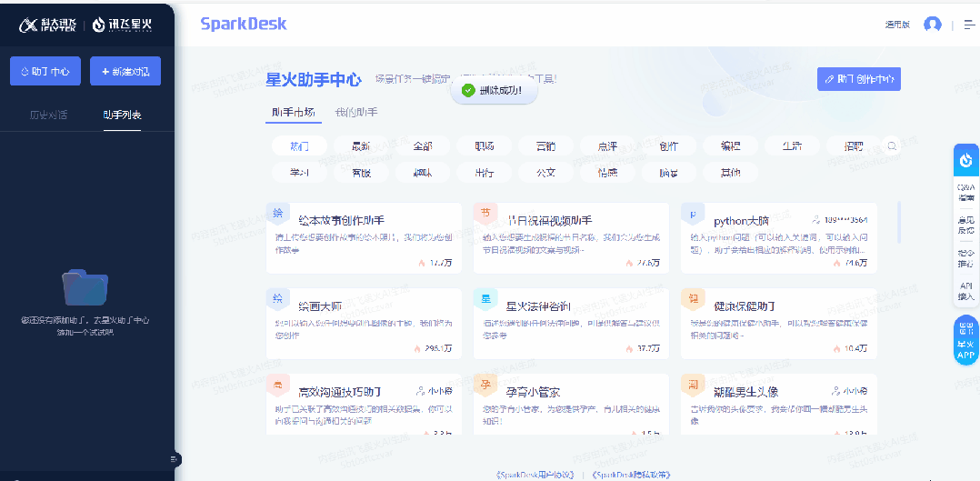Select the 点评 category chip
Image resolution: width=980 pixels, height=481 pixels.
pyautogui.click(x=607, y=146)
